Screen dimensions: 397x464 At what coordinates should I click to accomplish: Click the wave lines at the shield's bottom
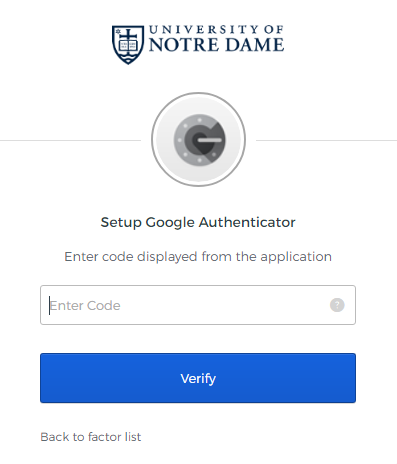[x=128, y=57]
